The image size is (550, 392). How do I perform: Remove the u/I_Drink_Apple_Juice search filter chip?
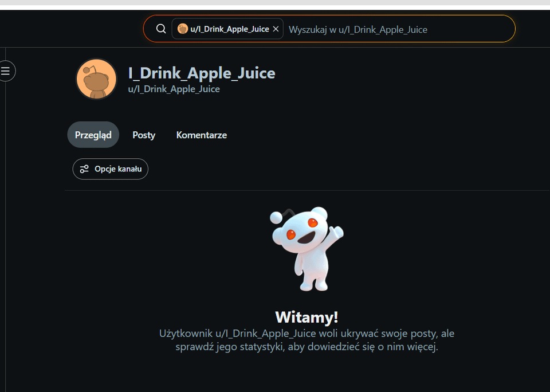pyautogui.click(x=276, y=29)
